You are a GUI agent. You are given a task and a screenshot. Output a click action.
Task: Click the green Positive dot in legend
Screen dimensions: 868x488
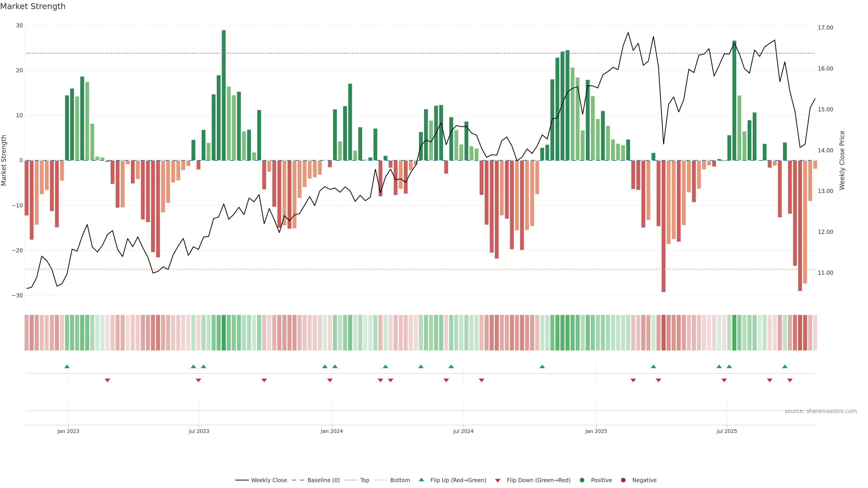(582, 480)
